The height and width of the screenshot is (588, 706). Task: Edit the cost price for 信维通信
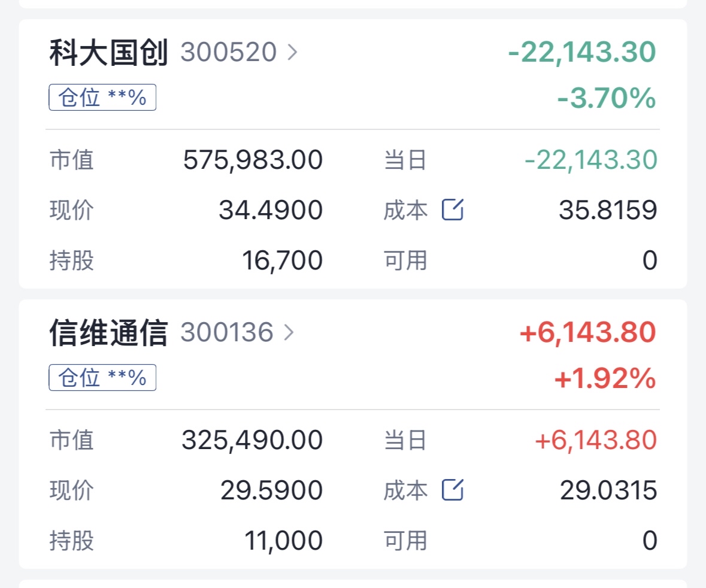453,490
